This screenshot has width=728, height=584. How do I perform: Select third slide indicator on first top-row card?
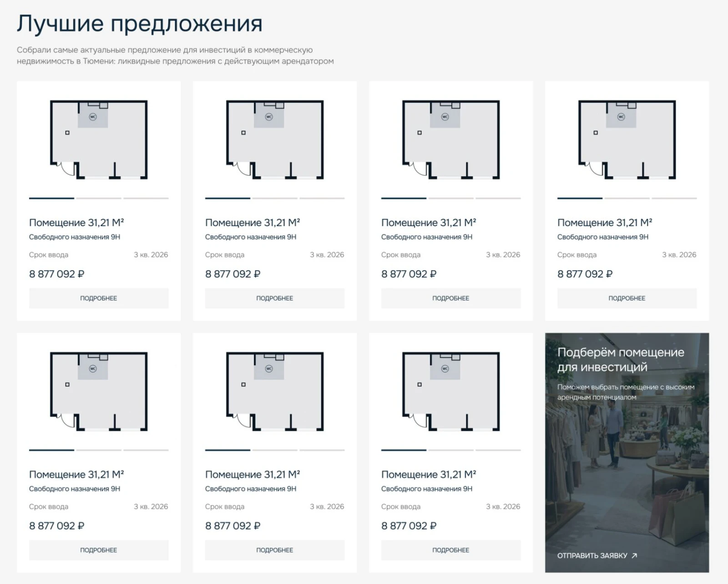pyautogui.click(x=146, y=198)
